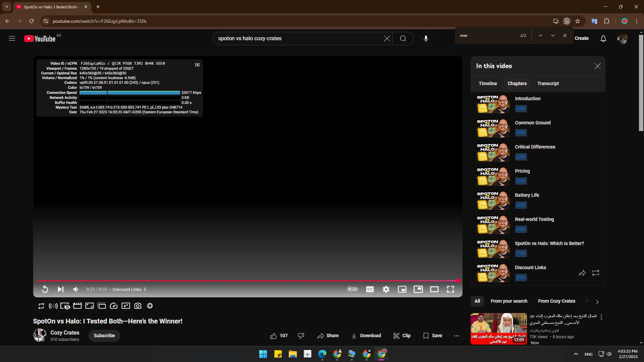Create a Clip
The width and height of the screenshot is (644, 362).
tap(401, 336)
